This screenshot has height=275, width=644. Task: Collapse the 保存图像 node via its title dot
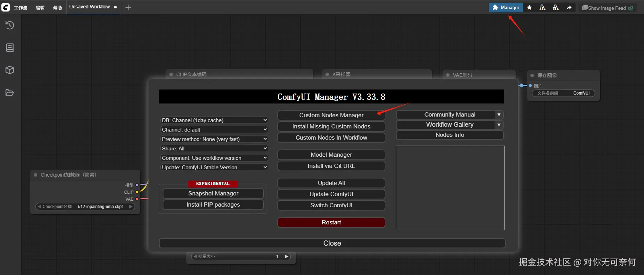tap(532, 75)
